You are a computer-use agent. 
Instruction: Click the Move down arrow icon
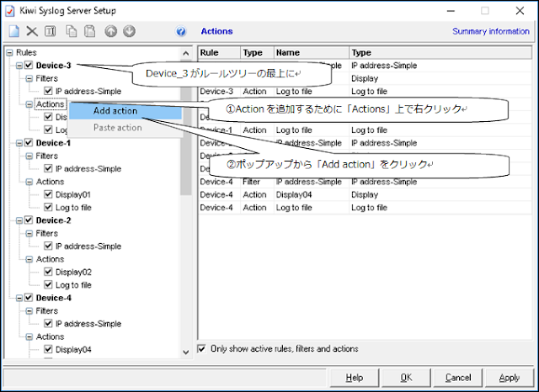[129, 31]
